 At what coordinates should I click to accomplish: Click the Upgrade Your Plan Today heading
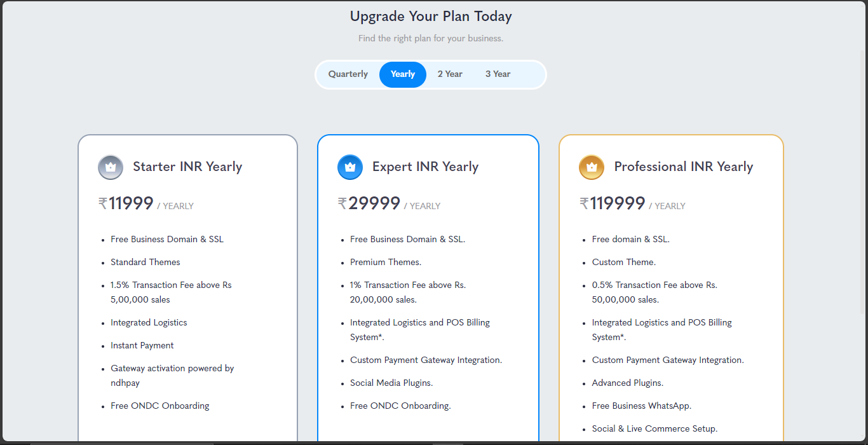[431, 17]
